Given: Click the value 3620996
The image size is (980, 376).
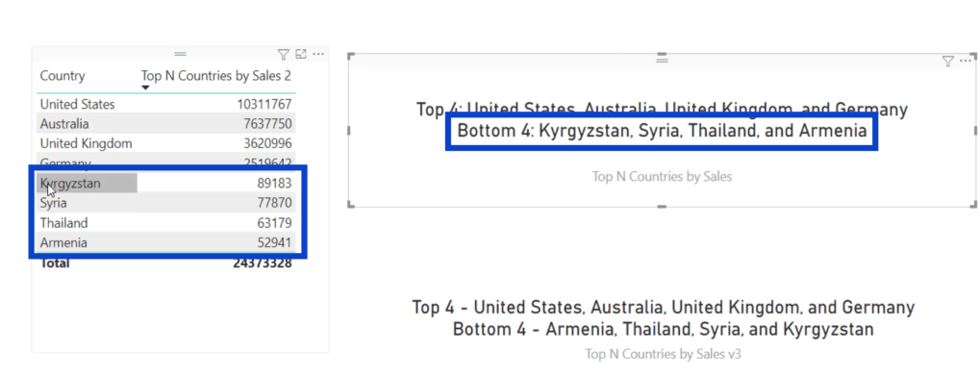Looking at the screenshot, I should [267, 143].
